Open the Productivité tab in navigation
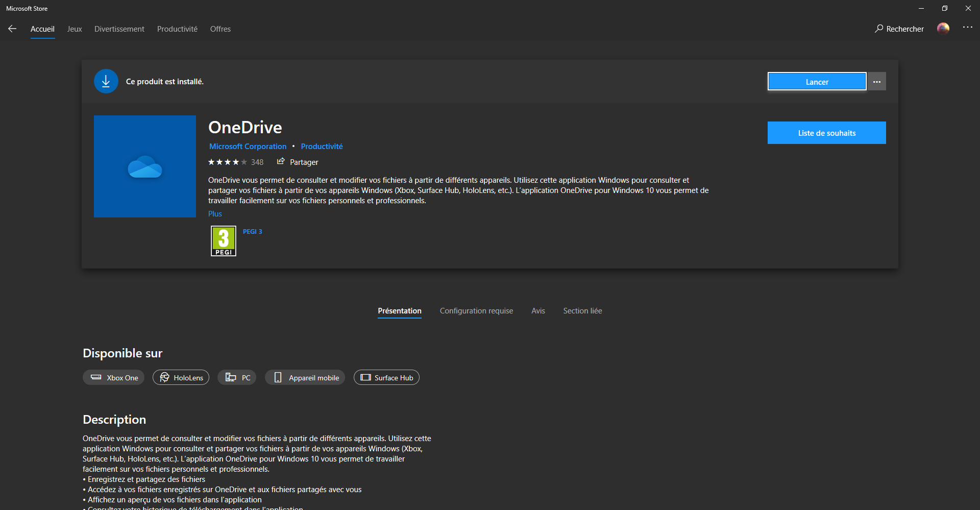This screenshot has height=510, width=980. pos(177,29)
